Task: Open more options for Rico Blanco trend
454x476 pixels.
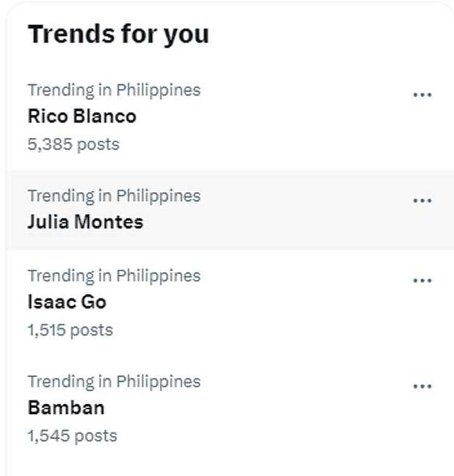Action: pos(422,95)
